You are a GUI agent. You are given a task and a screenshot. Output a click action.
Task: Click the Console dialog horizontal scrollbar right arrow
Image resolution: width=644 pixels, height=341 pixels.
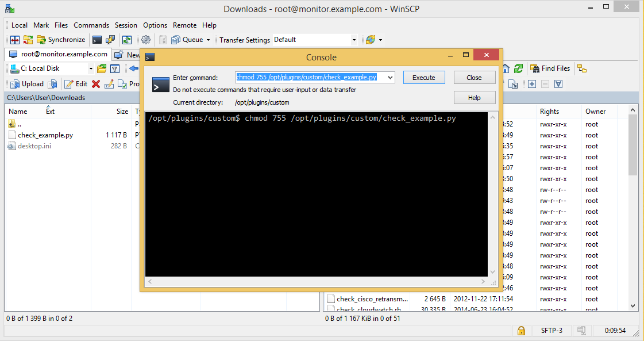point(483,282)
